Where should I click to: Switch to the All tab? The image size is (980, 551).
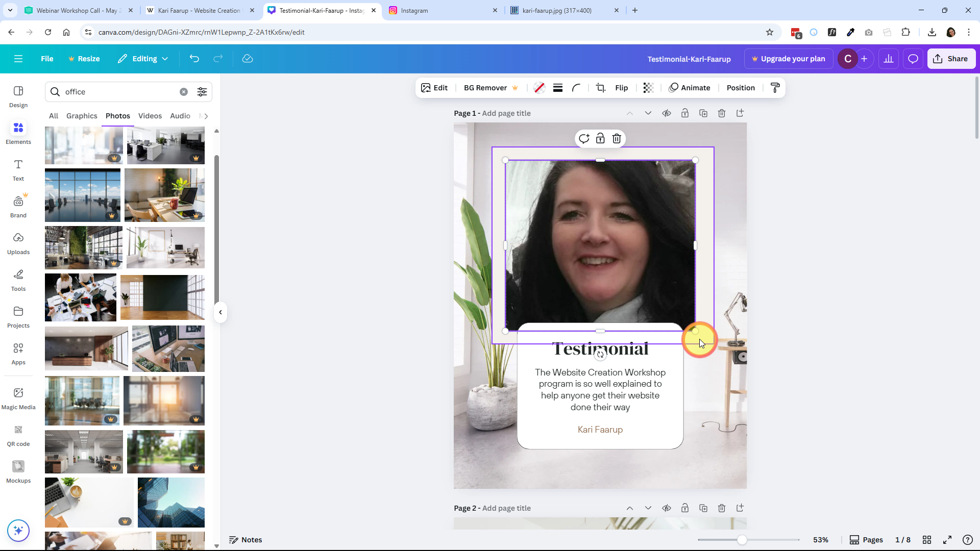(x=54, y=116)
